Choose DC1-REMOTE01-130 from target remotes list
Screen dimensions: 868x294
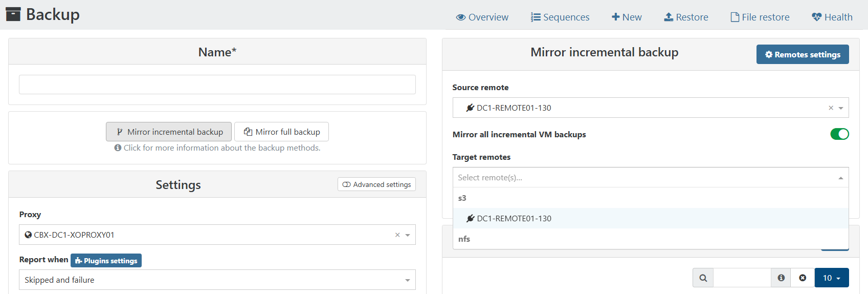coord(514,219)
